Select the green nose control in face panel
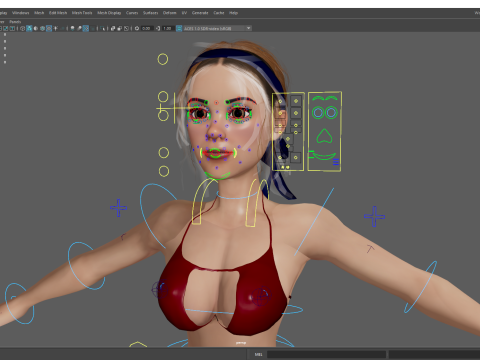This screenshot has height=360, width=480. (324, 136)
